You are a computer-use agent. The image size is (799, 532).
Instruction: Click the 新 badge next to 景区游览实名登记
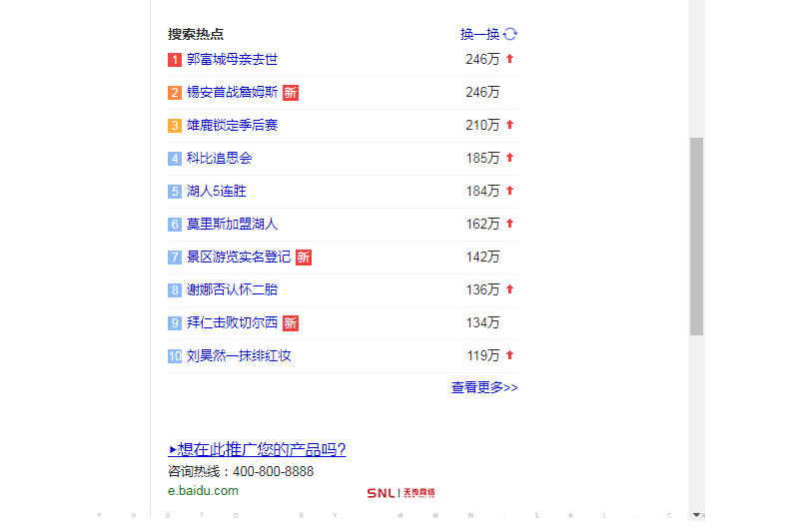(x=304, y=258)
